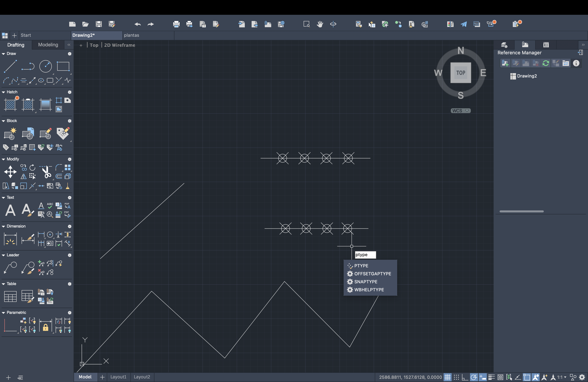The height and width of the screenshot is (382, 588).
Task: Select the Multiline Text tool
Action: coord(10,210)
